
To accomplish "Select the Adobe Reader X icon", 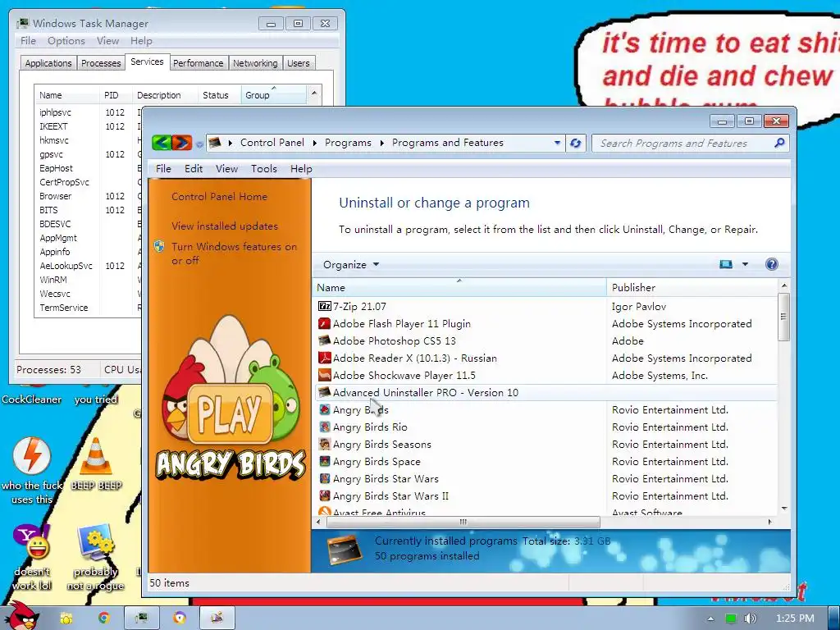I will (324, 358).
